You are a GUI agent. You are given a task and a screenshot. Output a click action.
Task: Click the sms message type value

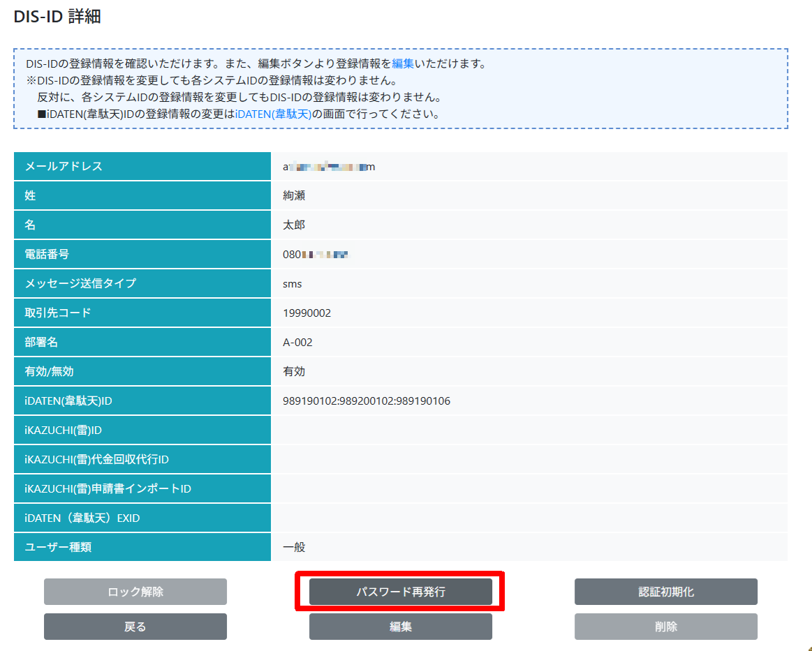tap(292, 284)
